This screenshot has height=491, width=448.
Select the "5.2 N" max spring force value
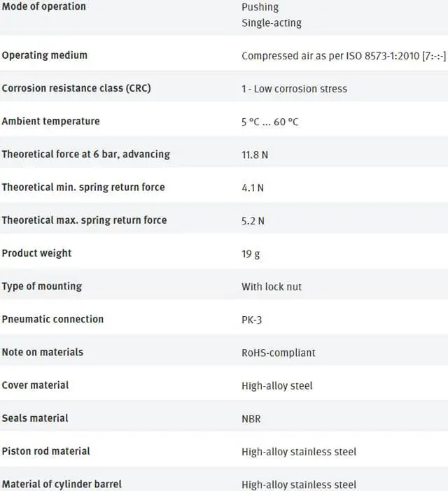[253, 220]
